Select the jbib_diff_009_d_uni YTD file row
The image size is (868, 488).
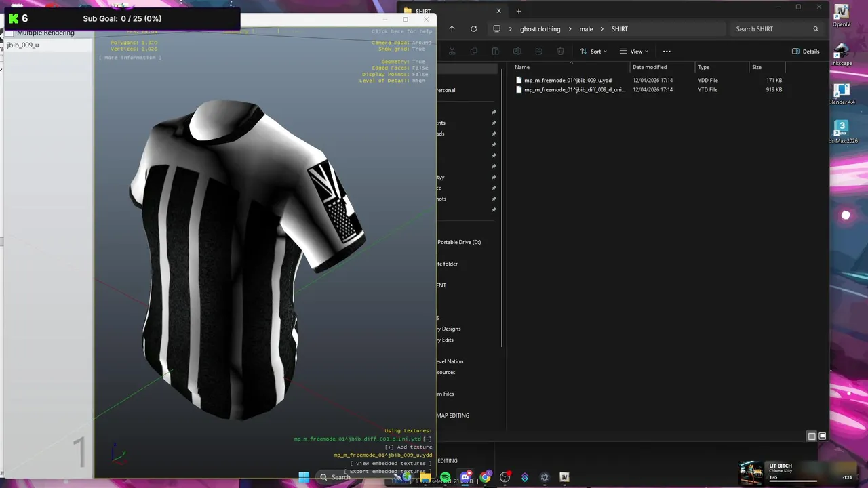[649, 89]
